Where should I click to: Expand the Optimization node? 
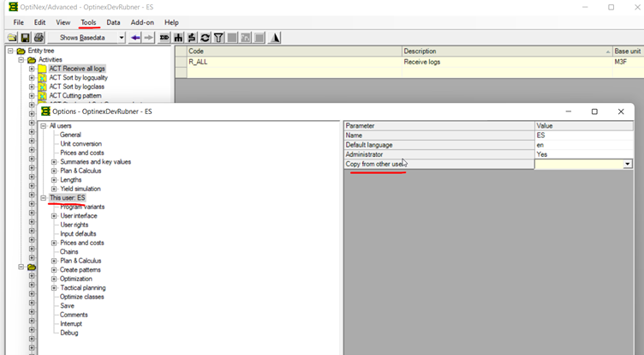click(x=54, y=279)
